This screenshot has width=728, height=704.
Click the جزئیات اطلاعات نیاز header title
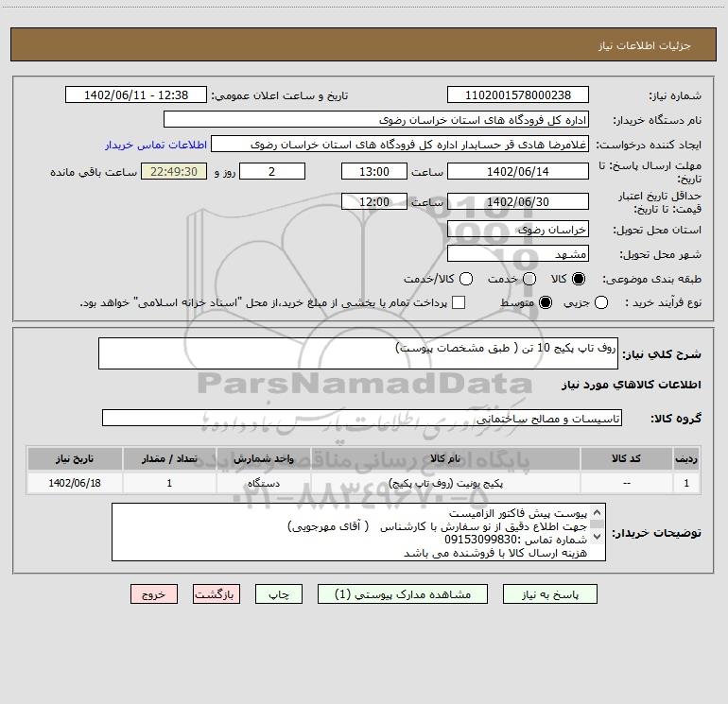pyautogui.click(x=645, y=45)
